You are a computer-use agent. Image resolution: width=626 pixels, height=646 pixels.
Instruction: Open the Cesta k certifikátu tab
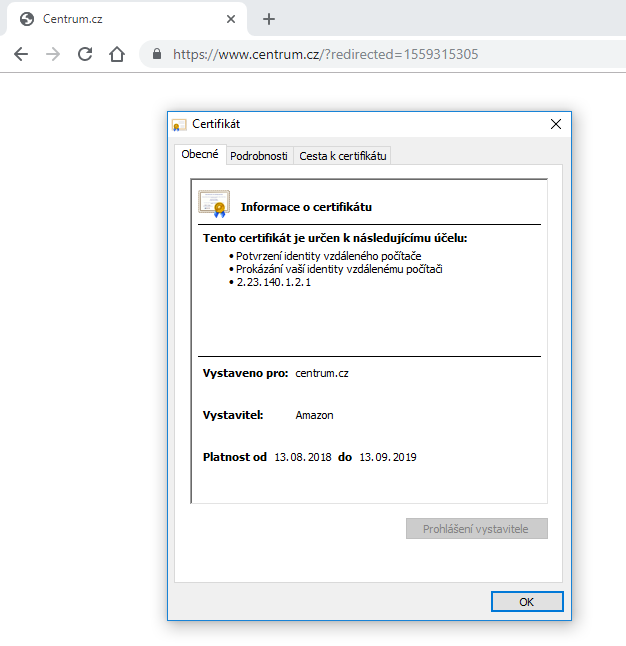click(343, 156)
